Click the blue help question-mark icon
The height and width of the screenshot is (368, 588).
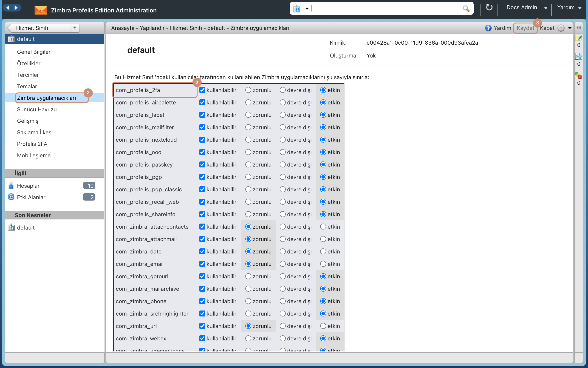pyautogui.click(x=488, y=28)
